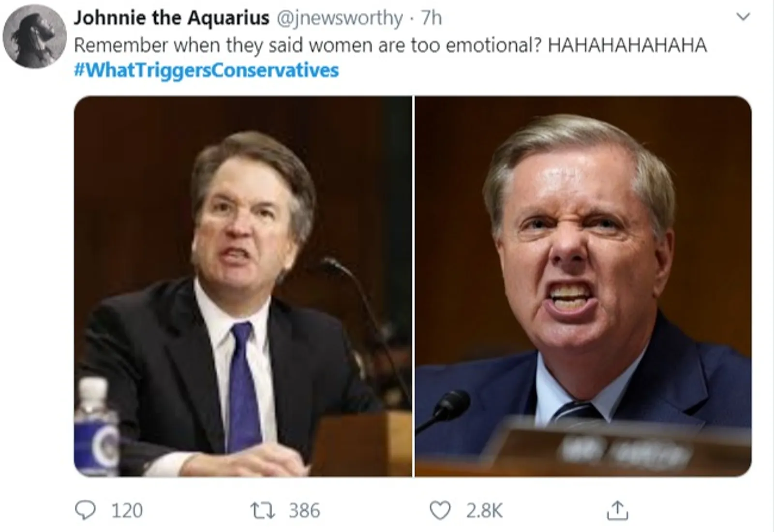Visit the @jnewsworthy handle link
The image size is (774, 532).
[x=339, y=18]
